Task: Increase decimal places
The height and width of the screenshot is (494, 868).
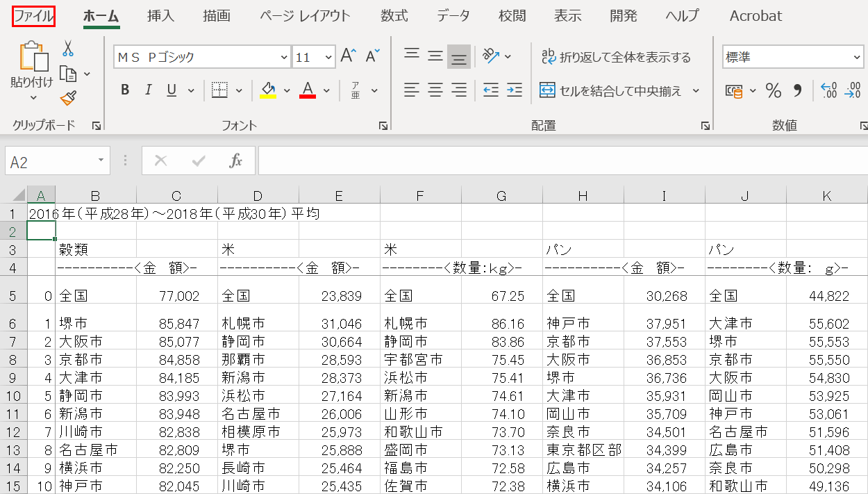Action: point(829,90)
